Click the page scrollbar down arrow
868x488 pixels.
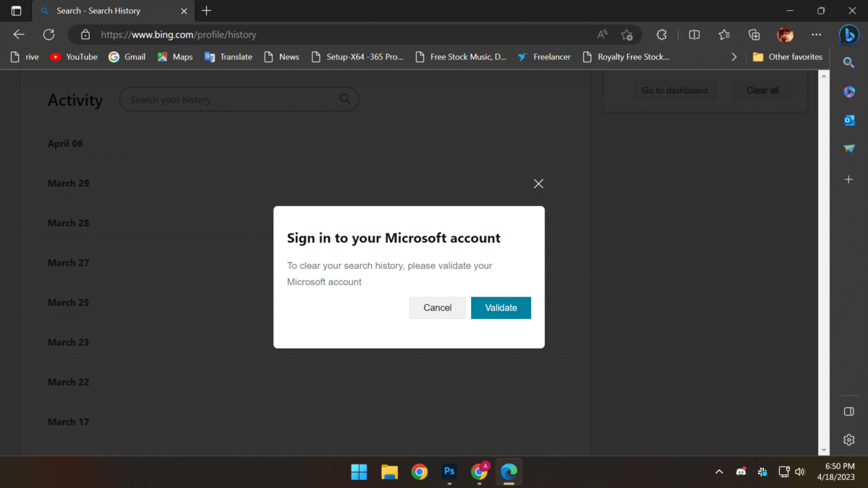point(824,450)
